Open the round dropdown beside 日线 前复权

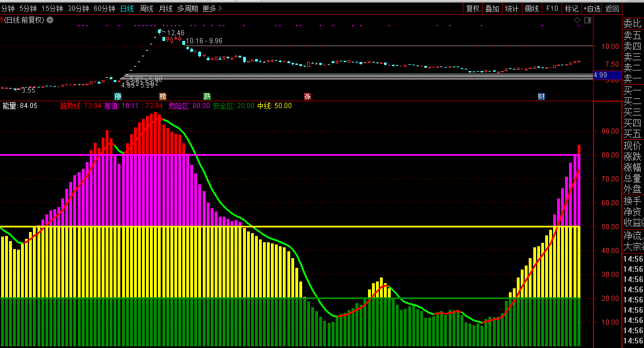(50, 20)
